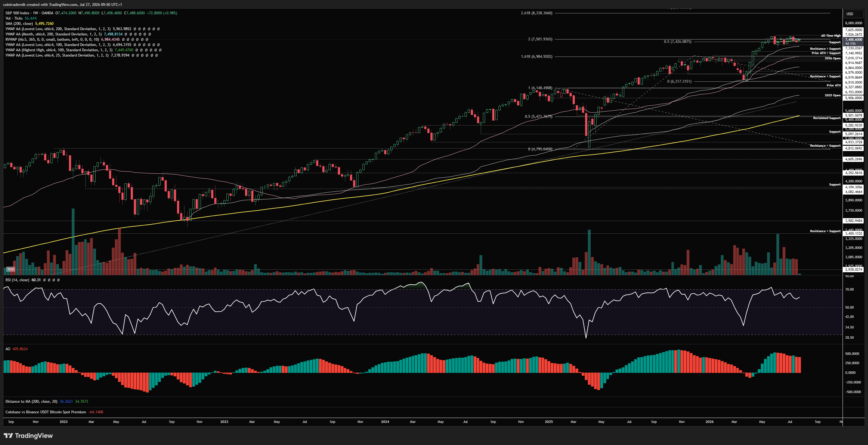Select the 2,938.0274 price axis label
868x445 pixels.
click(x=853, y=269)
